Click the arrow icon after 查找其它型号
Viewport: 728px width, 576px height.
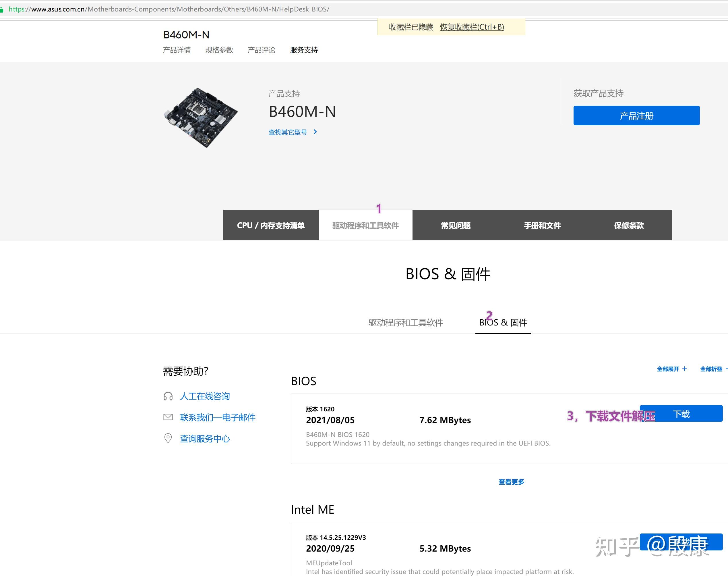tap(315, 132)
